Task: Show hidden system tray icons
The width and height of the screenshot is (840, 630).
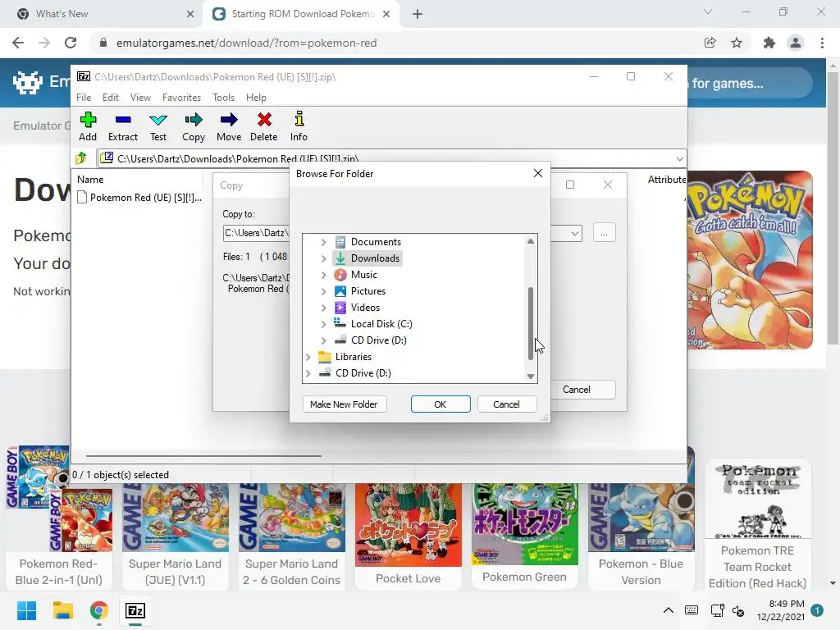Action: pyautogui.click(x=668, y=610)
